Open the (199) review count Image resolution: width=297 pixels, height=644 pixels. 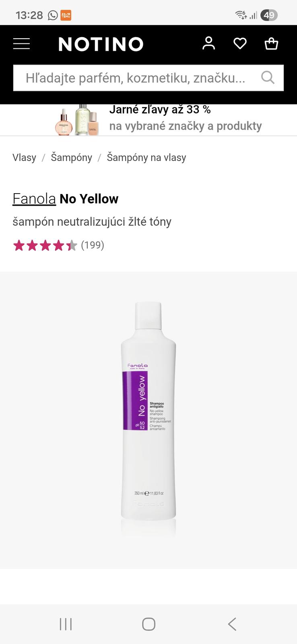(93, 245)
